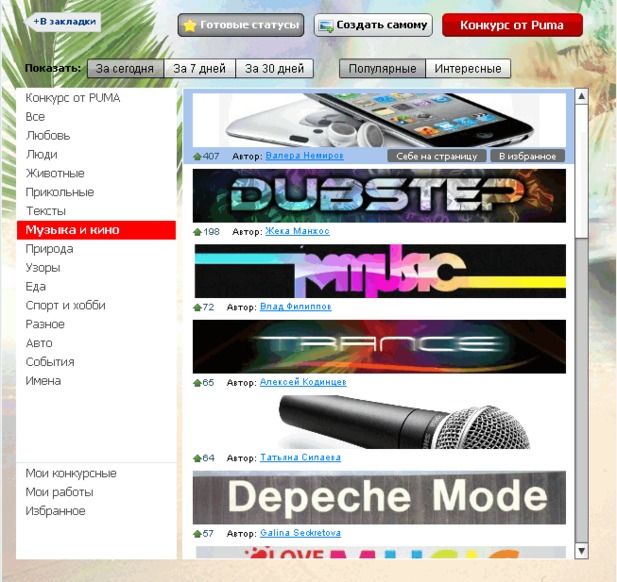This screenshot has height=582, width=617.
Task: Click В избранное button
Action: click(x=528, y=156)
